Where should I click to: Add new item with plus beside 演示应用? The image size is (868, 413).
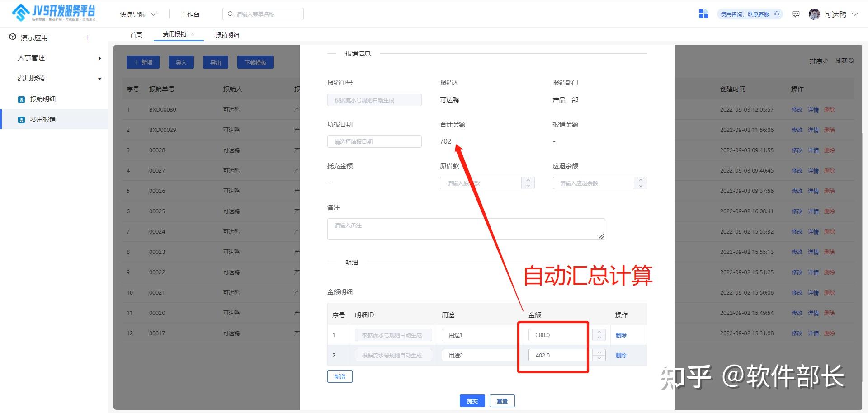point(87,38)
